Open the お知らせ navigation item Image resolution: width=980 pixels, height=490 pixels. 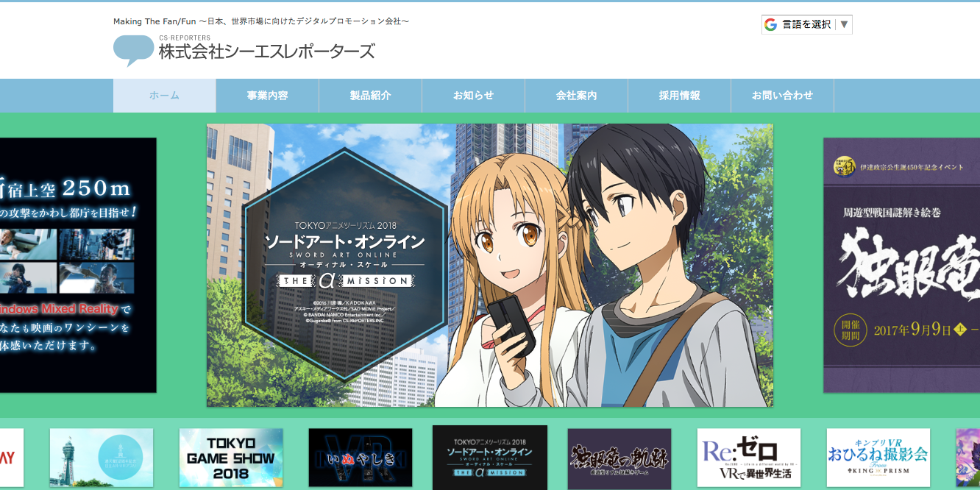tap(473, 96)
